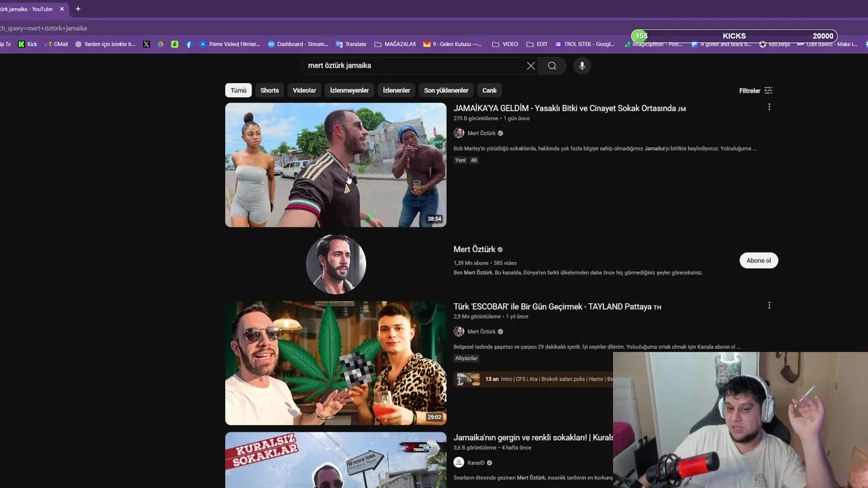Select the Videolar filter chip

(x=304, y=90)
